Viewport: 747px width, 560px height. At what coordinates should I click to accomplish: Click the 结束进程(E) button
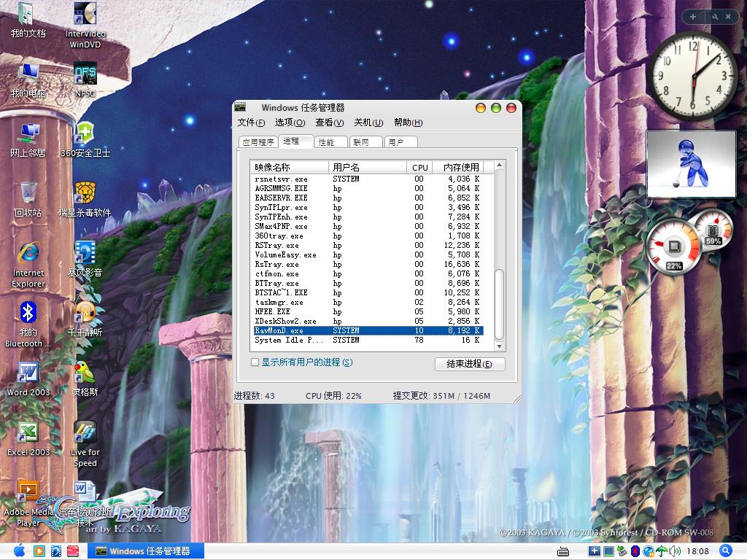click(x=470, y=365)
